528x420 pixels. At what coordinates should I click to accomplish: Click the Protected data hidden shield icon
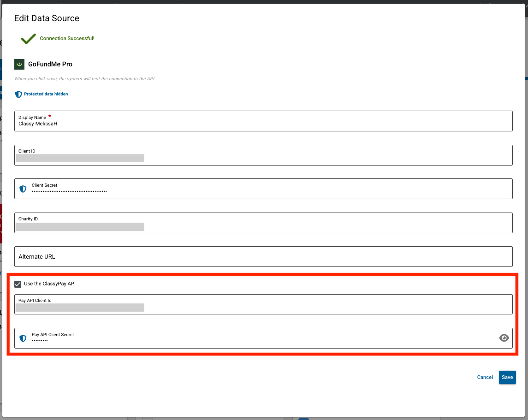point(18,94)
